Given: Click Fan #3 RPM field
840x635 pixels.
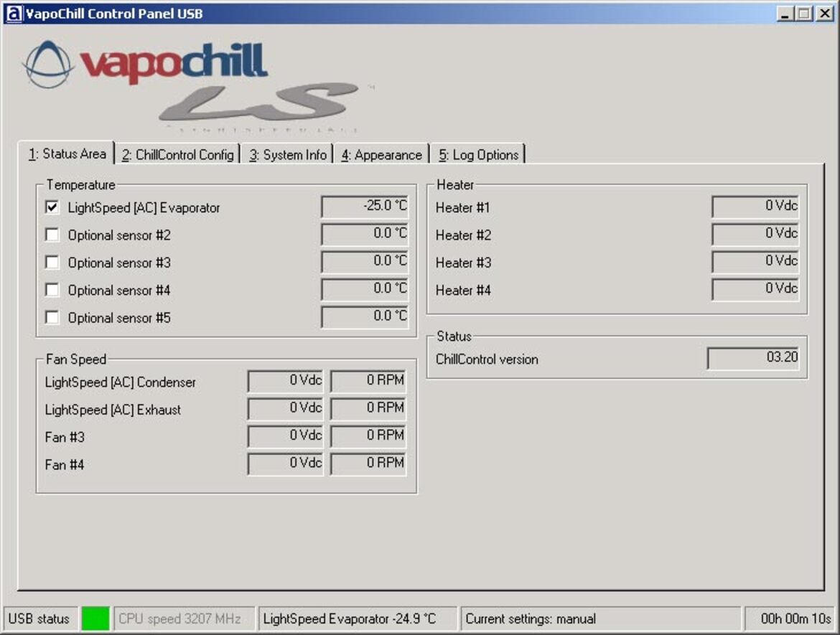Looking at the screenshot, I should (x=368, y=436).
